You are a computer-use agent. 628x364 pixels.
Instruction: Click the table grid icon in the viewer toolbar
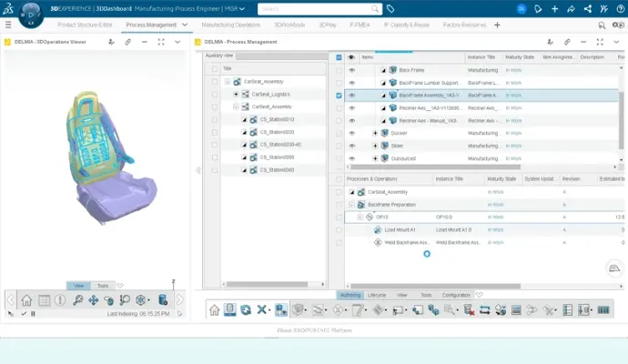(x=44, y=300)
